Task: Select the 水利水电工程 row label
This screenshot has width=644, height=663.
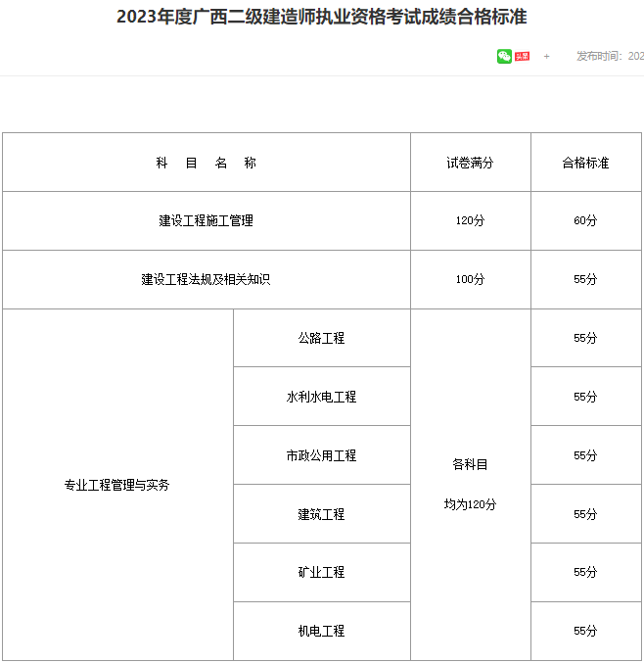Action: coord(322,397)
